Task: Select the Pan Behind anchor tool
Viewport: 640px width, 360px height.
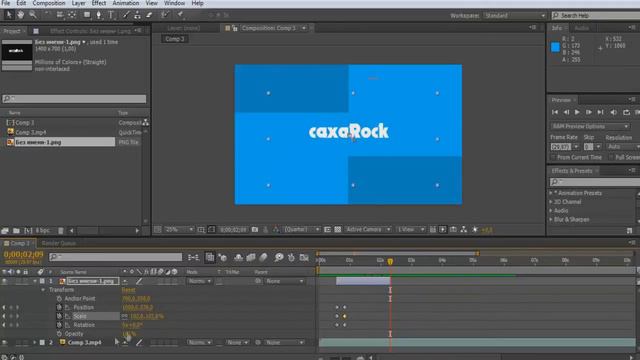Action: (72, 15)
